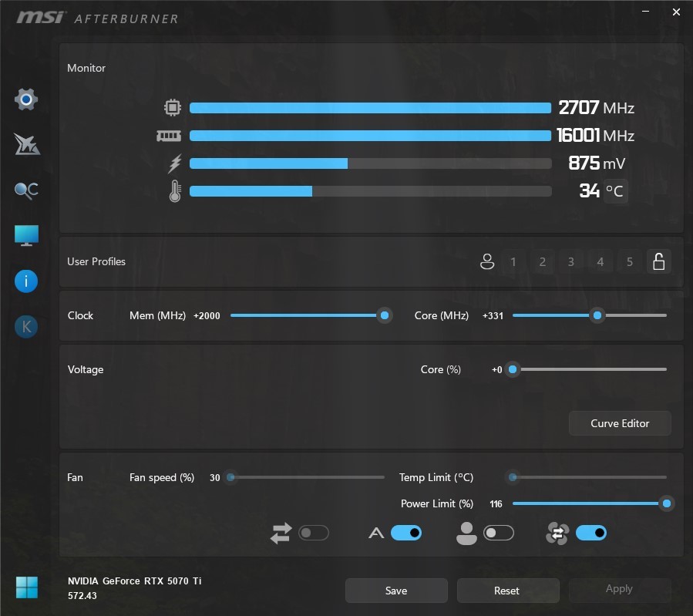Click the 16001 MHz memory clock bar
Viewport: 693px width, 616px height.
point(370,136)
